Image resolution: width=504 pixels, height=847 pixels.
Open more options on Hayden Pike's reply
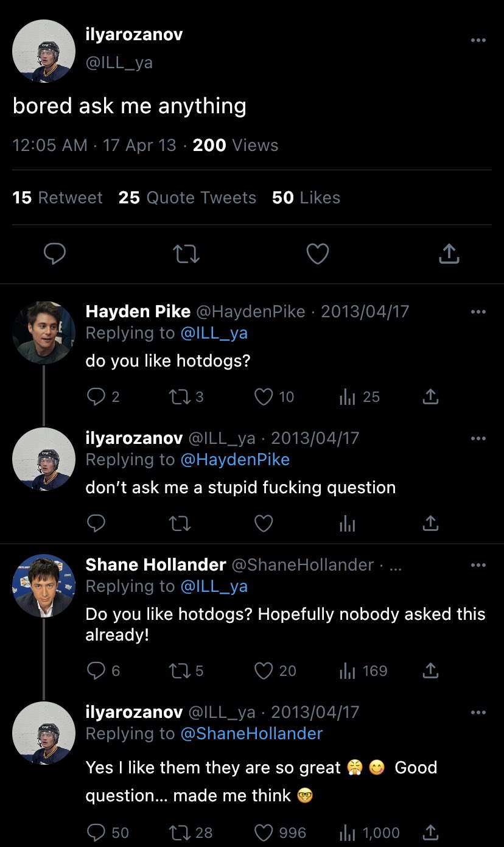click(x=478, y=312)
